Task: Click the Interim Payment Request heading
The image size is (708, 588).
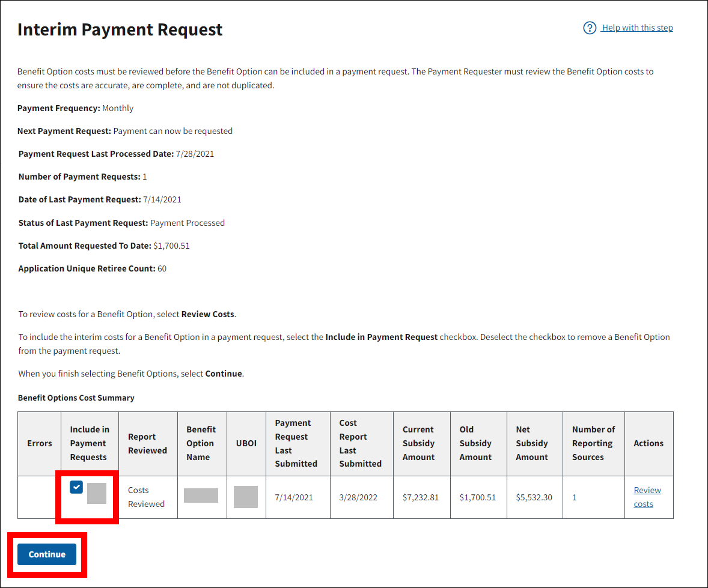Action: click(x=120, y=29)
